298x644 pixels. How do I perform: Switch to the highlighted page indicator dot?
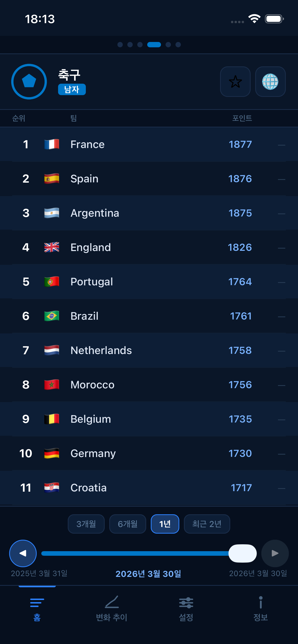154,45
